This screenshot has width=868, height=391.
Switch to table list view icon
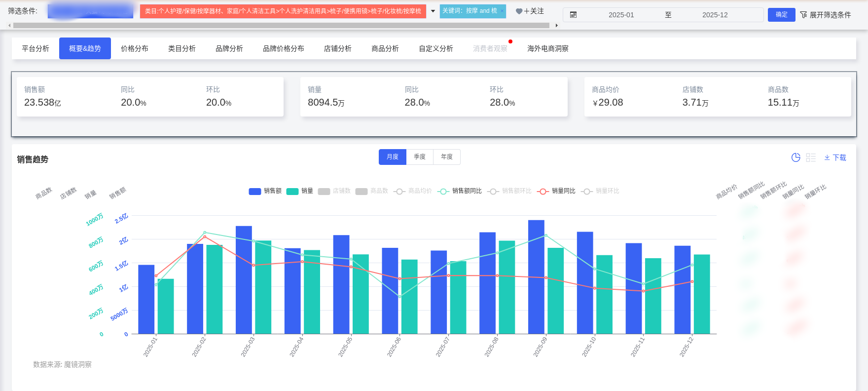coord(811,157)
